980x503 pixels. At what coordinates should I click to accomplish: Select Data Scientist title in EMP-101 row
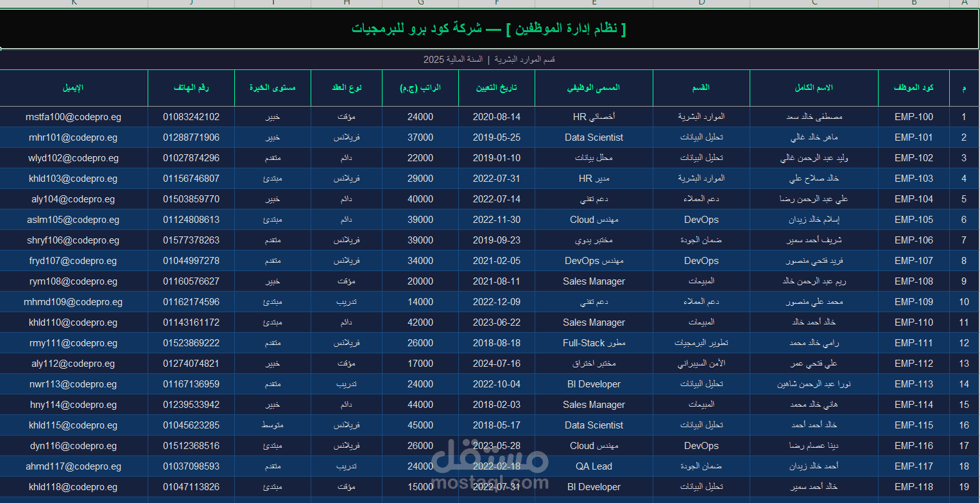click(x=594, y=137)
